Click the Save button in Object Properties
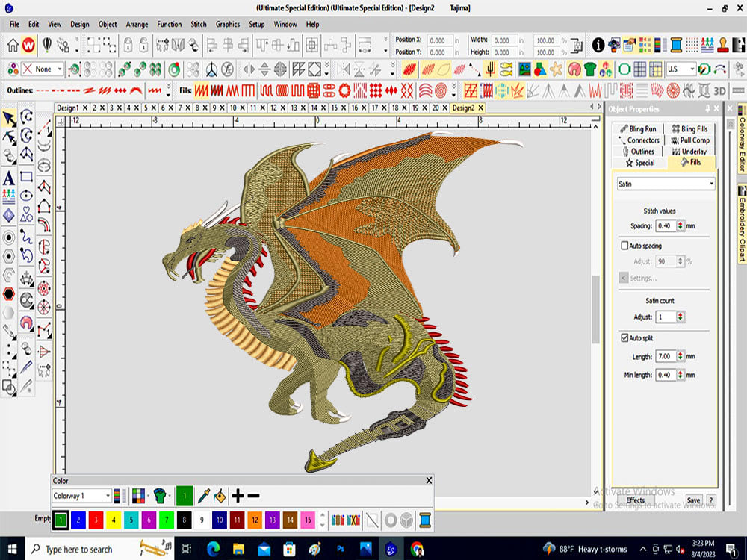Image resolution: width=747 pixels, height=560 pixels. 693,500
